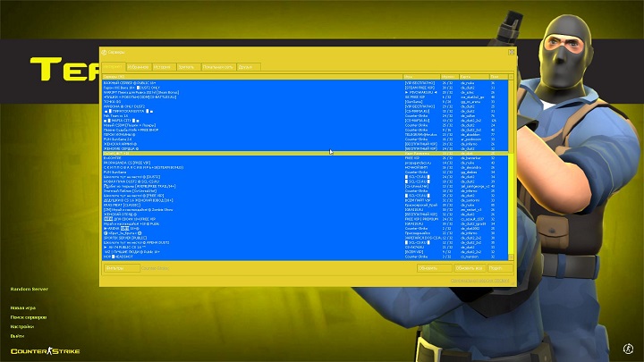
Task: Click Новая игра in the main menu
Action: [25, 308]
